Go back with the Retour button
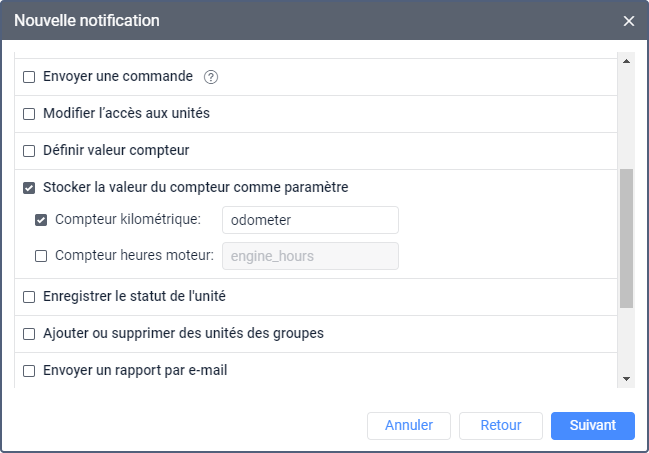The height and width of the screenshot is (453, 649). [x=500, y=426]
